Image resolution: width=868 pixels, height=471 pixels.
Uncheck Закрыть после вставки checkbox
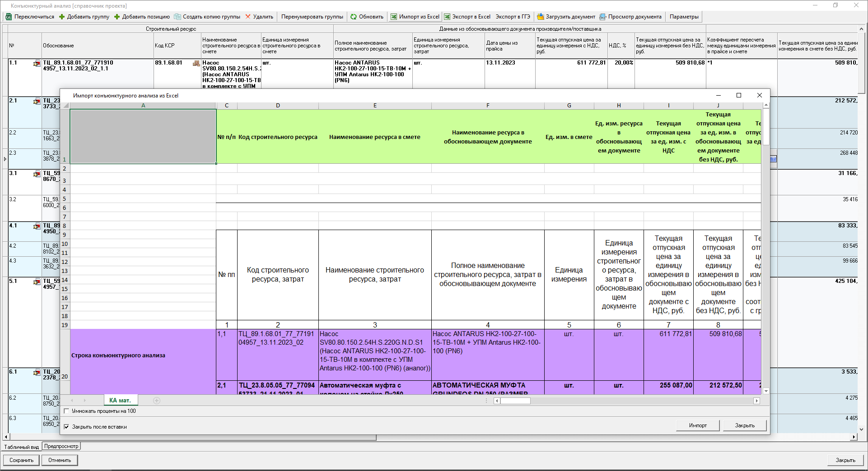(x=67, y=427)
